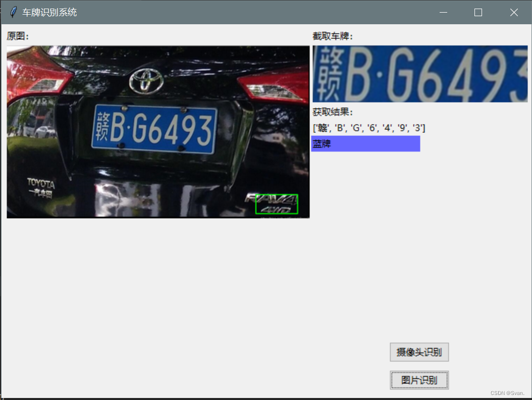The image size is (532, 400).
Task: Click the recognition result list text
Action: pyautogui.click(x=369, y=128)
